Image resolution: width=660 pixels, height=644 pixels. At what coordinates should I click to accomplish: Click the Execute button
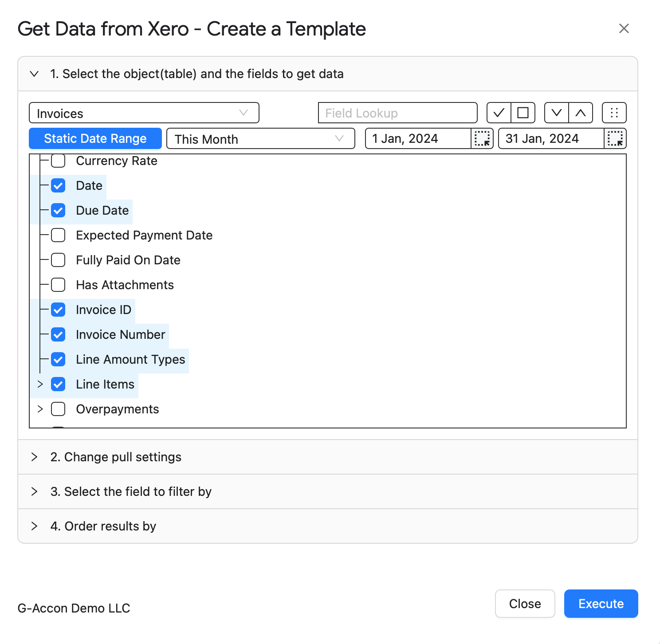[601, 604]
